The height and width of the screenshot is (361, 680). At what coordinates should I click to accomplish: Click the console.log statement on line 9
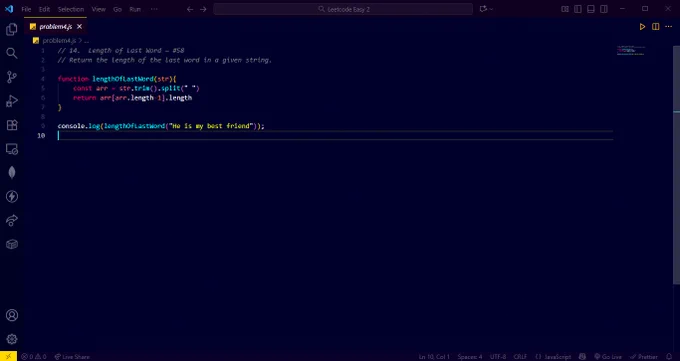tap(161, 126)
